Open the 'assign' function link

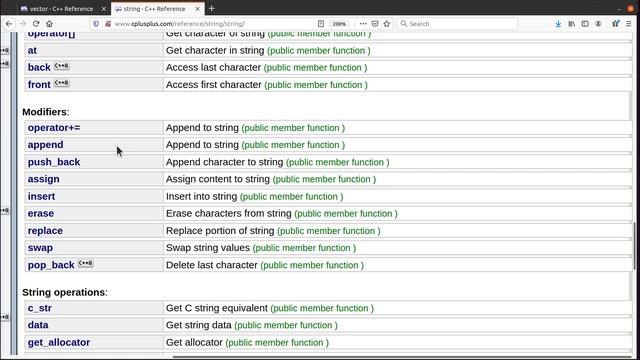(x=43, y=179)
